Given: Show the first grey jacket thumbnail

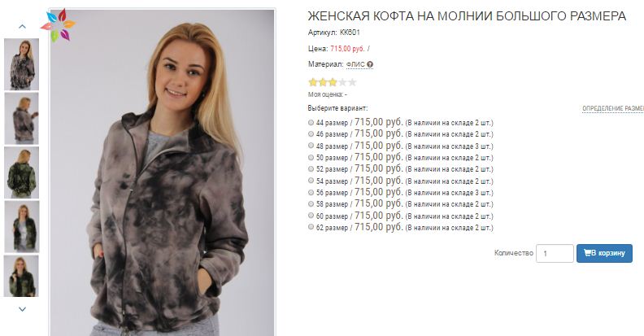Looking at the screenshot, I should click(x=22, y=64).
